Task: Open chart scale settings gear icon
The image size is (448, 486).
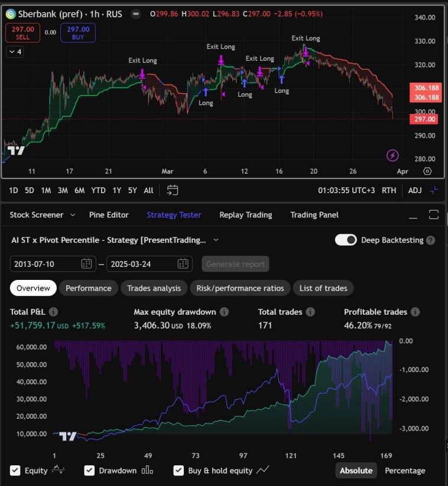Action: 427,171
